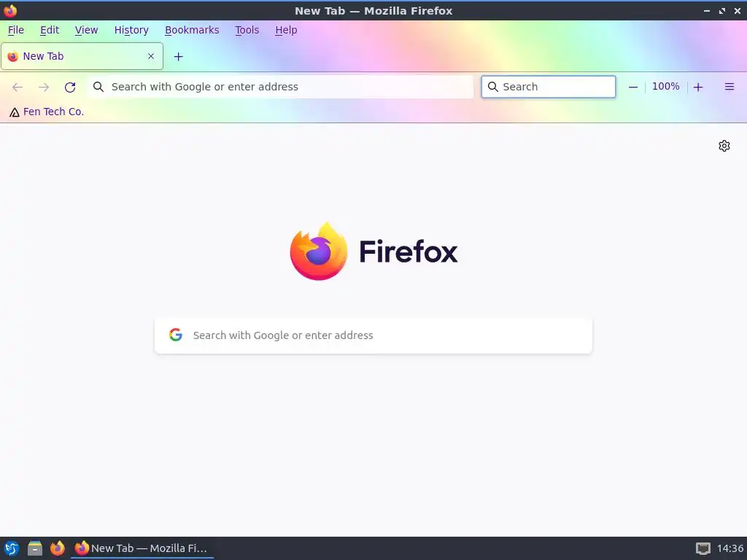Reset zoom via 100% label
This screenshot has width=747, height=560.
665,86
